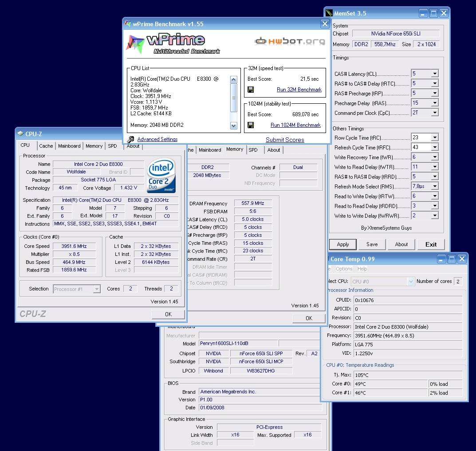The image size is (476, 451).
Task: Open Mainboard tab in rear CPU-Z window
Action: [x=210, y=150]
